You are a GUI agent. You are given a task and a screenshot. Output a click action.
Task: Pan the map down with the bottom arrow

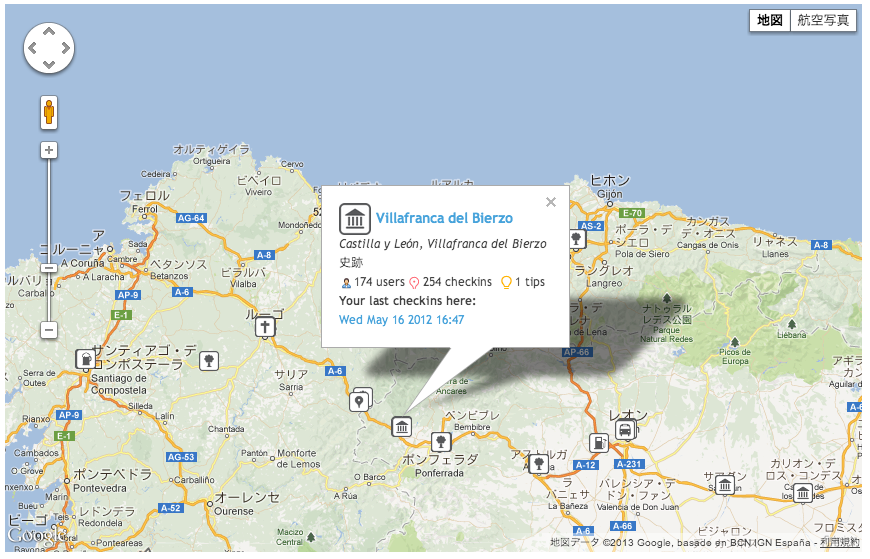click(49, 64)
